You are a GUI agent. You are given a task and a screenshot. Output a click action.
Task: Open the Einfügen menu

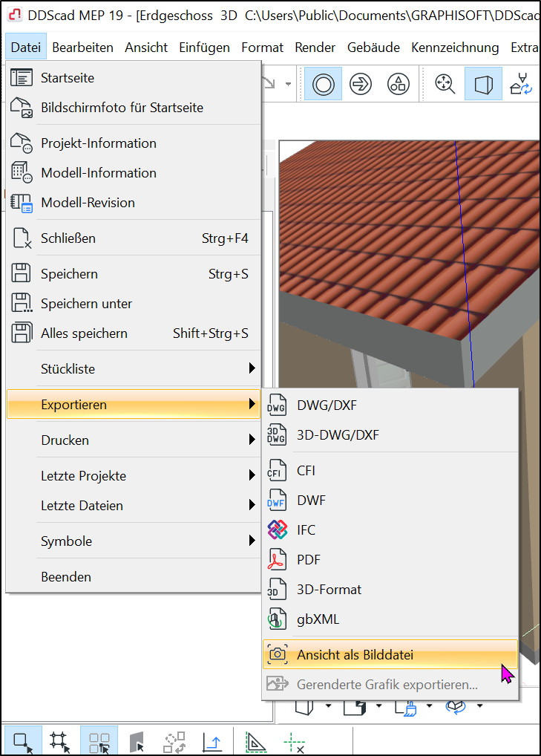(x=204, y=48)
